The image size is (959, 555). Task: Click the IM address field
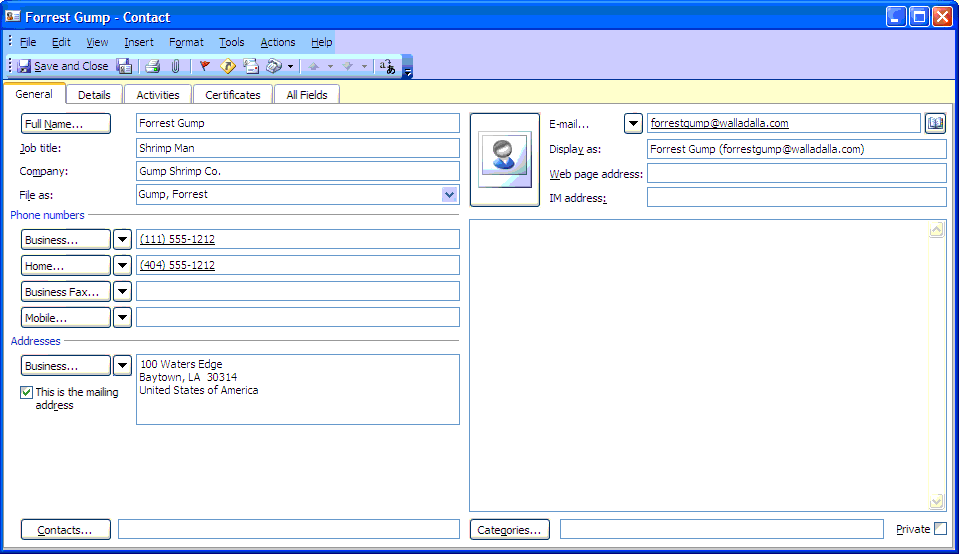click(x=796, y=197)
